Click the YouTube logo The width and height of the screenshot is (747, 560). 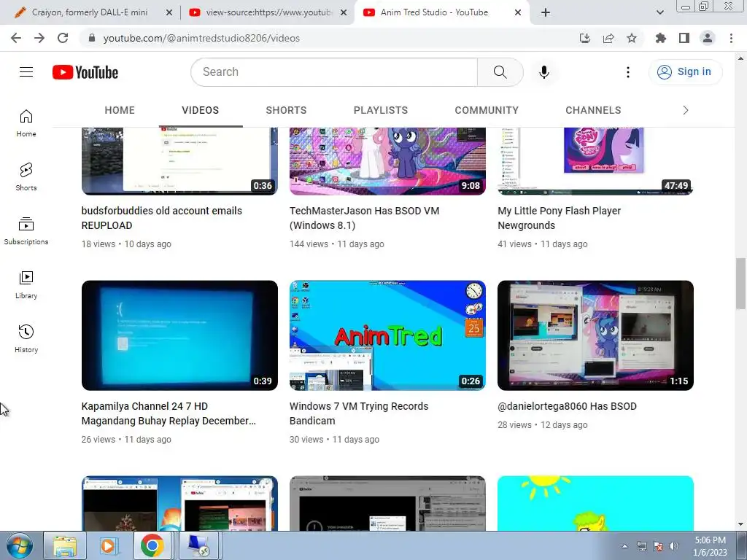coord(85,72)
